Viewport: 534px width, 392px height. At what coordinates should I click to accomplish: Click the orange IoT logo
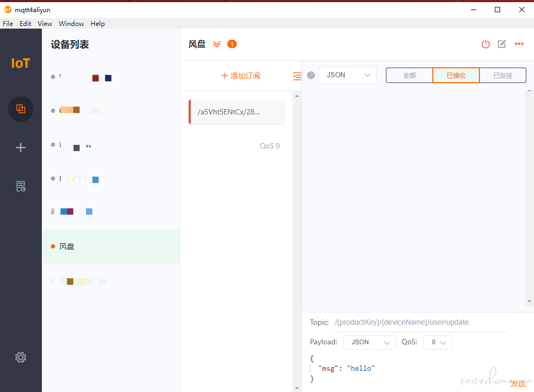21,64
